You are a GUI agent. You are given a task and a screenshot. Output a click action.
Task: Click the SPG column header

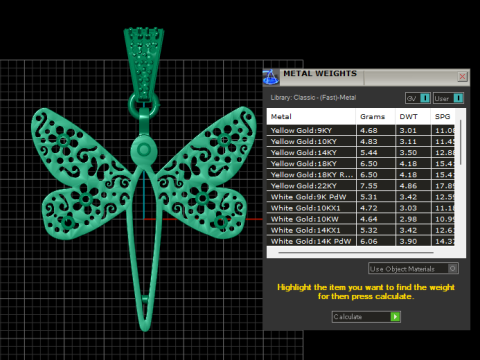tap(443, 117)
